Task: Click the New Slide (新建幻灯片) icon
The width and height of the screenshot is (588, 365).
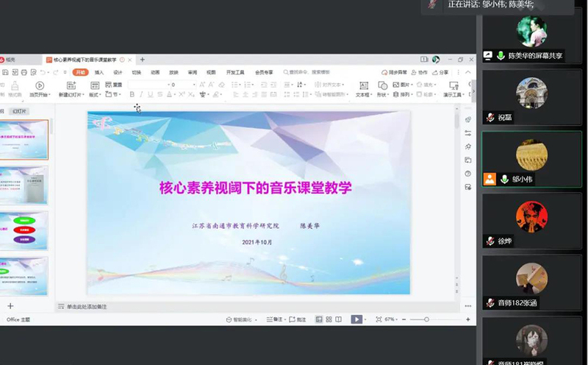Action: pyautogui.click(x=71, y=85)
